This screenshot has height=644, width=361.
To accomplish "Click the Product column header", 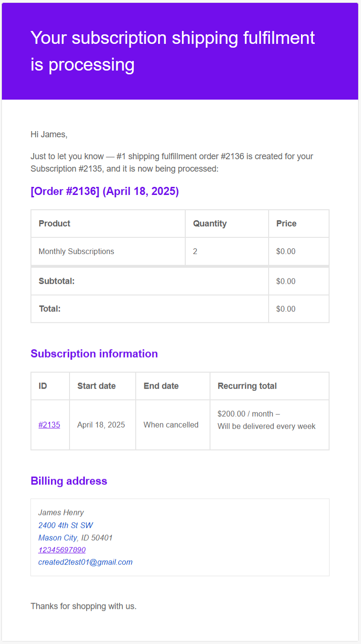I will (54, 224).
